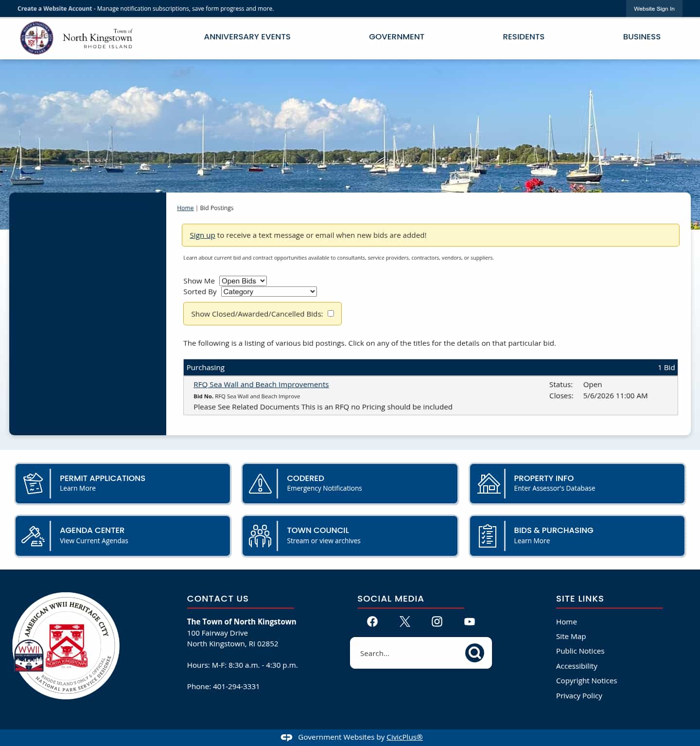Select the Permit Applications icon

pos(33,483)
